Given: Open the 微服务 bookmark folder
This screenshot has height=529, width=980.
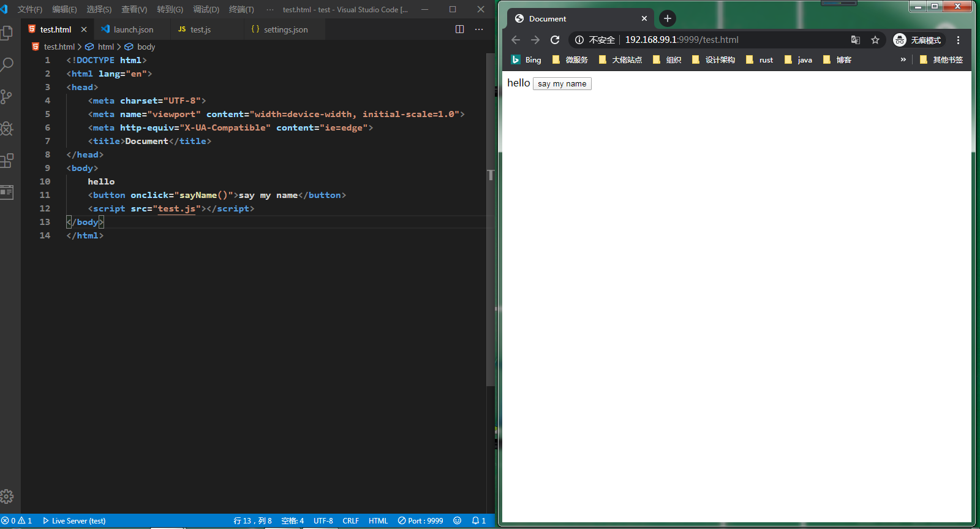Looking at the screenshot, I should (570, 59).
